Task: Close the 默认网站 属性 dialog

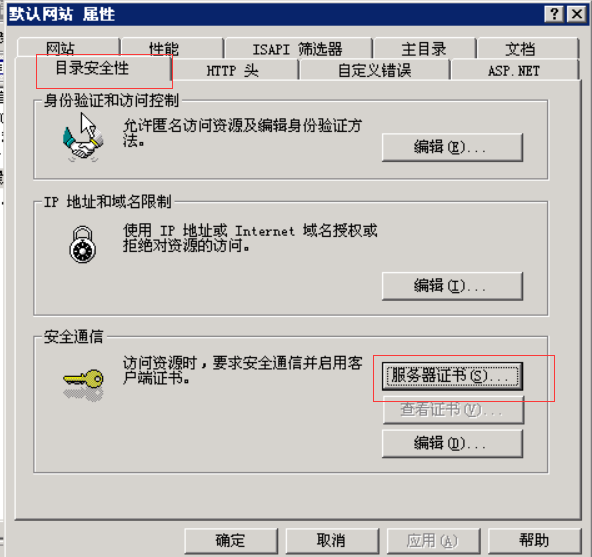Action: tap(577, 14)
